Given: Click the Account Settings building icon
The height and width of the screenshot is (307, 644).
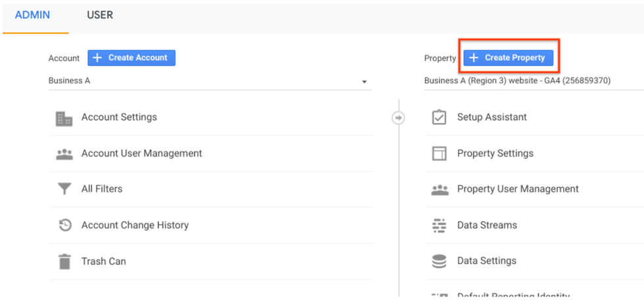Looking at the screenshot, I should click(64, 118).
